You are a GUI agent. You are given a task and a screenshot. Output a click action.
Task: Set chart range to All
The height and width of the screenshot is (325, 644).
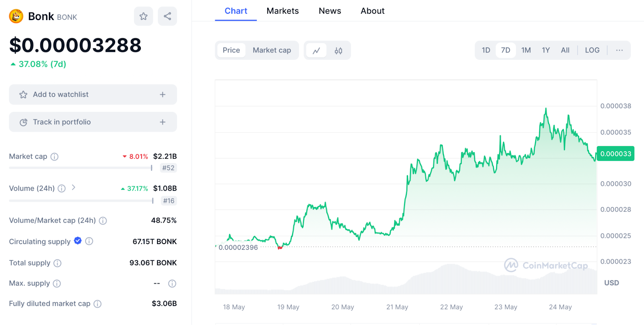click(565, 50)
